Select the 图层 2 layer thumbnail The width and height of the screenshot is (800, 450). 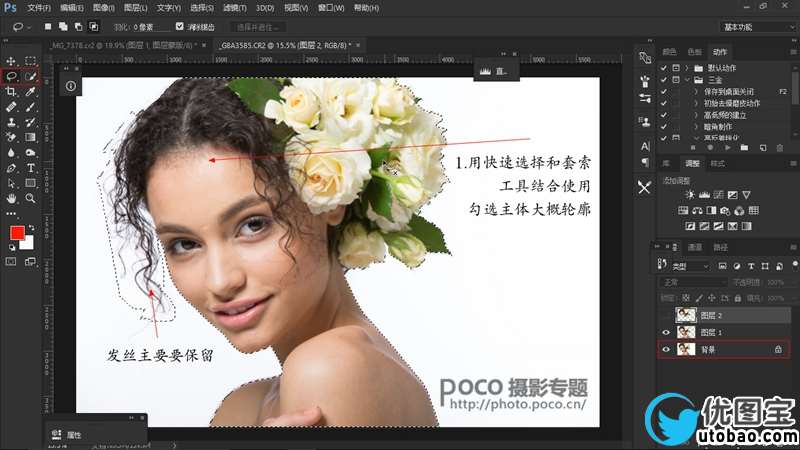[686, 315]
